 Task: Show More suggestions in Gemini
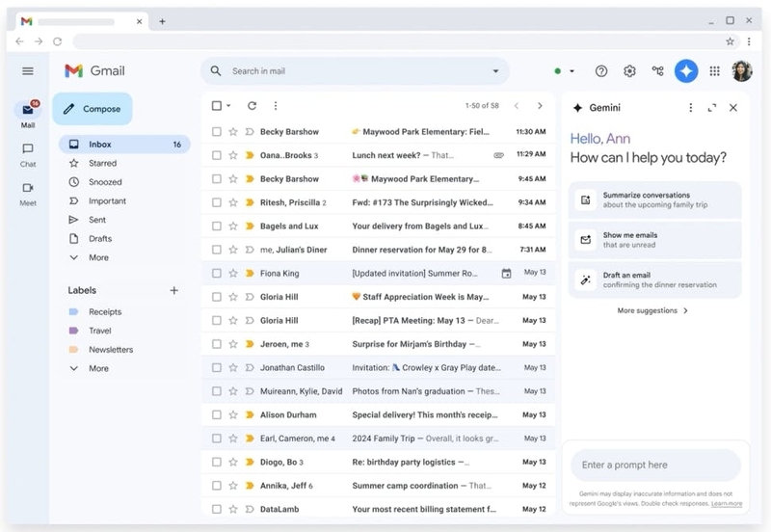[x=652, y=310]
